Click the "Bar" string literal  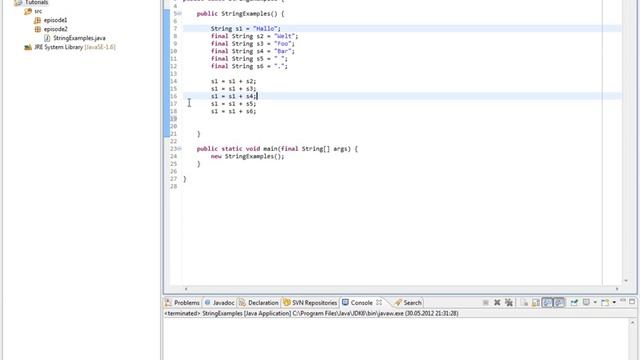pyautogui.click(x=282, y=51)
